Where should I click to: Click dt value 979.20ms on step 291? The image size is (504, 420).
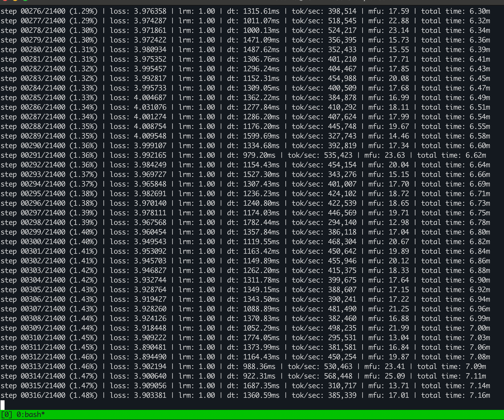(259, 155)
